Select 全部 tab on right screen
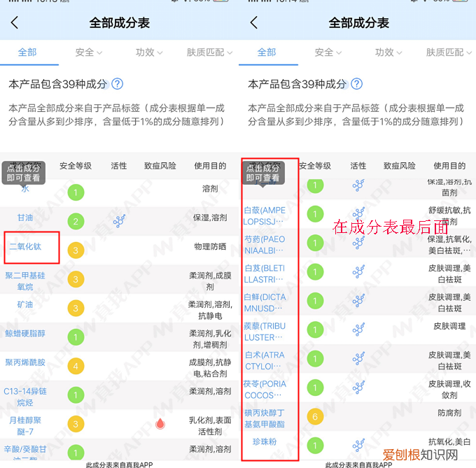 (267, 52)
